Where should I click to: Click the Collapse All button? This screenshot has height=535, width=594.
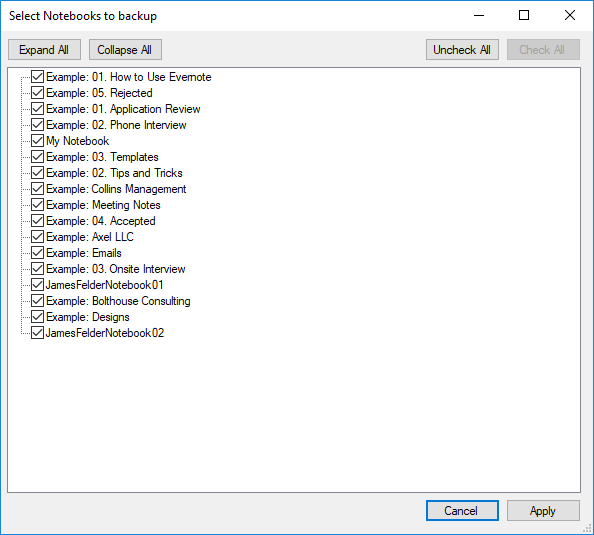125,50
